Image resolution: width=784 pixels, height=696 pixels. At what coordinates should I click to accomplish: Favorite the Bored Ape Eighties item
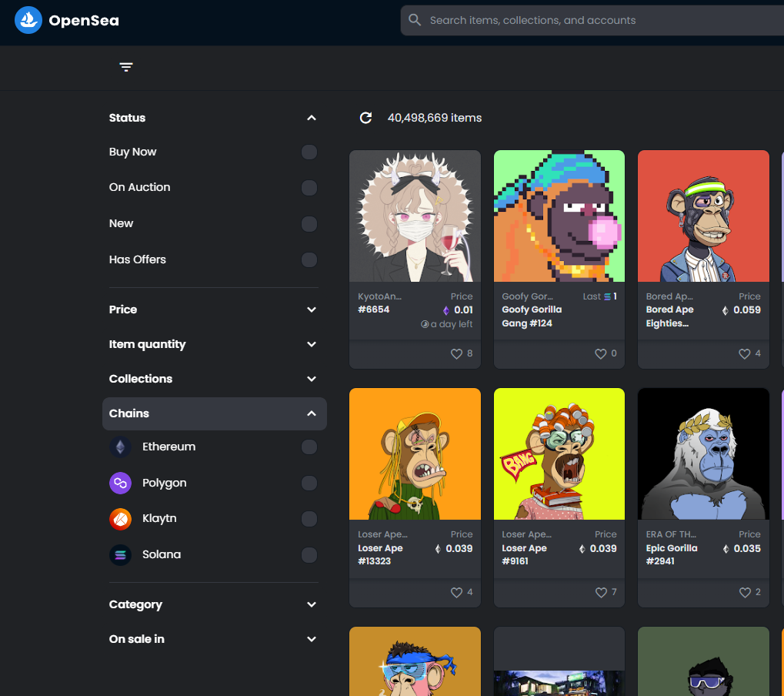coord(745,353)
